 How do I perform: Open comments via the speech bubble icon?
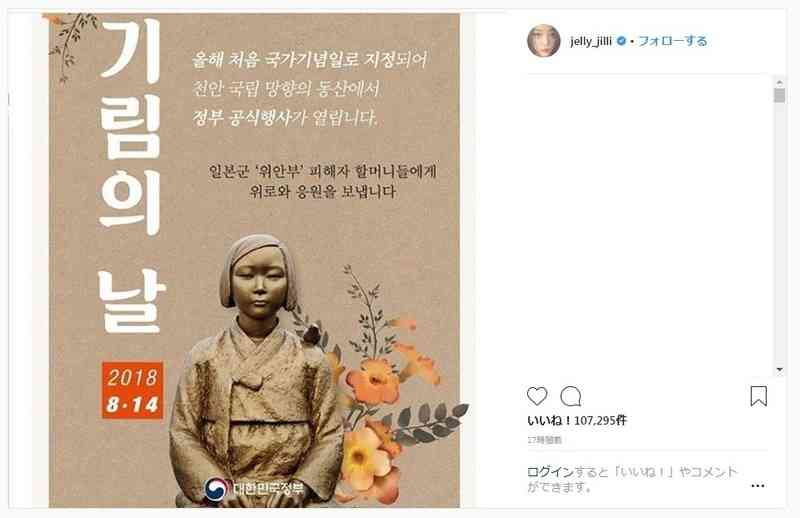570,396
